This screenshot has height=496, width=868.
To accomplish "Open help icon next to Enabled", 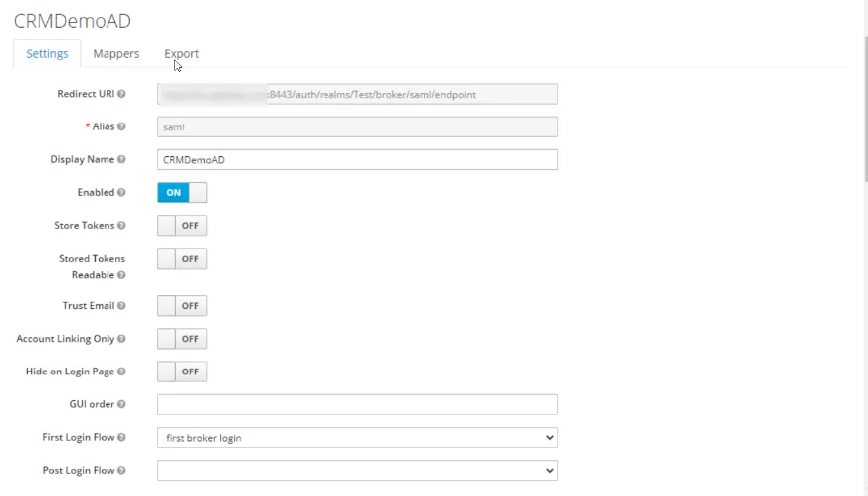I will tap(121, 192).
